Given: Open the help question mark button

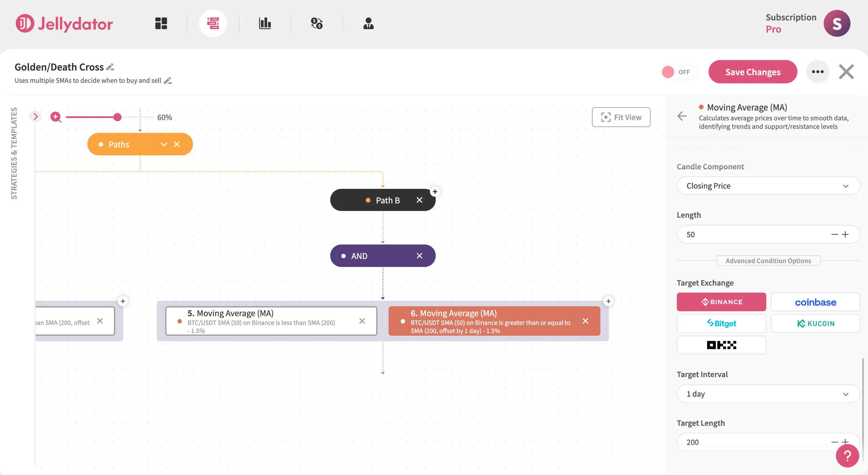Looking at the screenshot, I should coord(847,456).
